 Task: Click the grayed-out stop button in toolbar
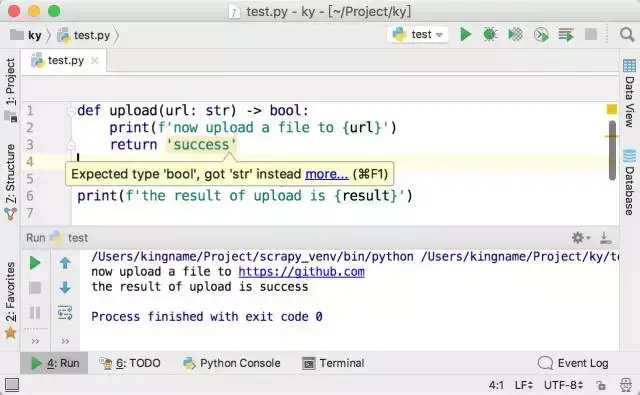(591, 34)
